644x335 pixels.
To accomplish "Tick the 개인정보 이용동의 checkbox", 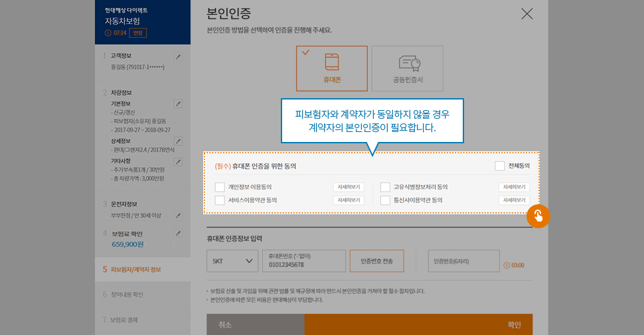I will tap(220, 187).
